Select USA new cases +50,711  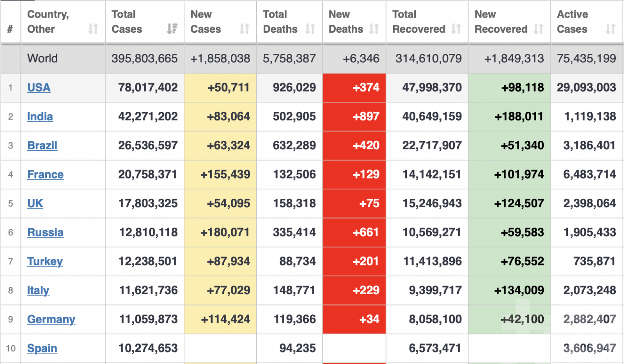(229, 87)
